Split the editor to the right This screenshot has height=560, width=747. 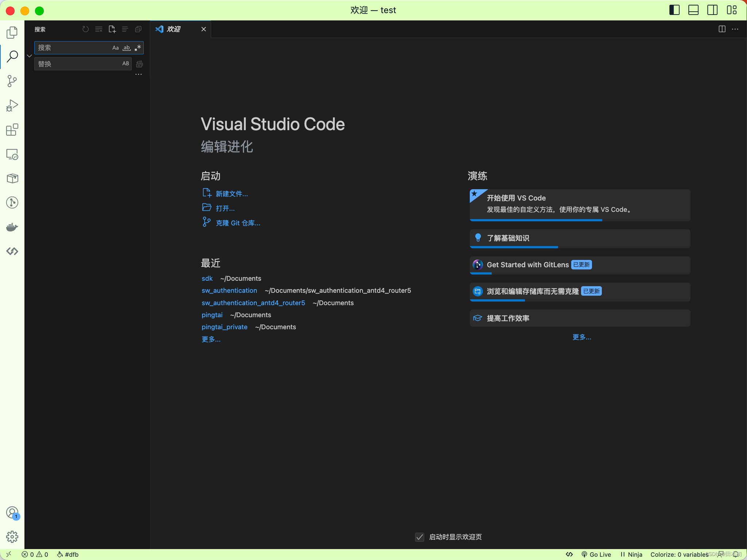pyautogui.click(x=722, y=29)
